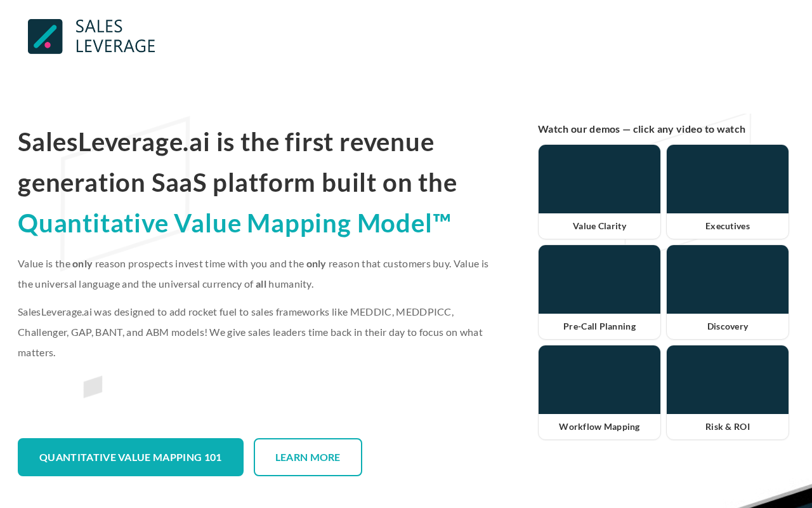Click the Value Clarity caption label
Image resolution: width=812 pixels, height=508 pixels.
pyautogui.click(x=599, y=226)
